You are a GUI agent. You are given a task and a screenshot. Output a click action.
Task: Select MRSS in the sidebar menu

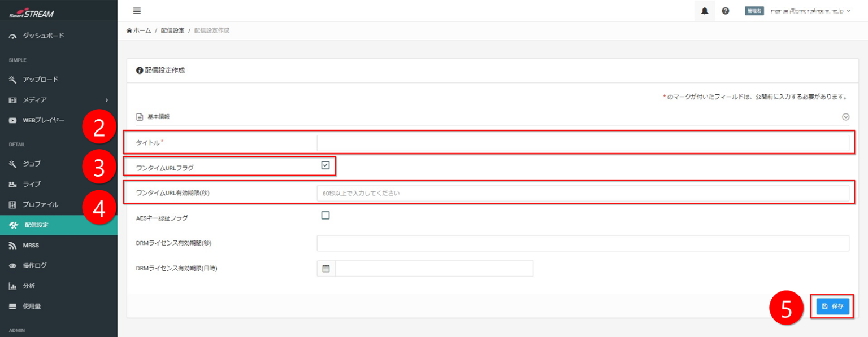(31, 246)
